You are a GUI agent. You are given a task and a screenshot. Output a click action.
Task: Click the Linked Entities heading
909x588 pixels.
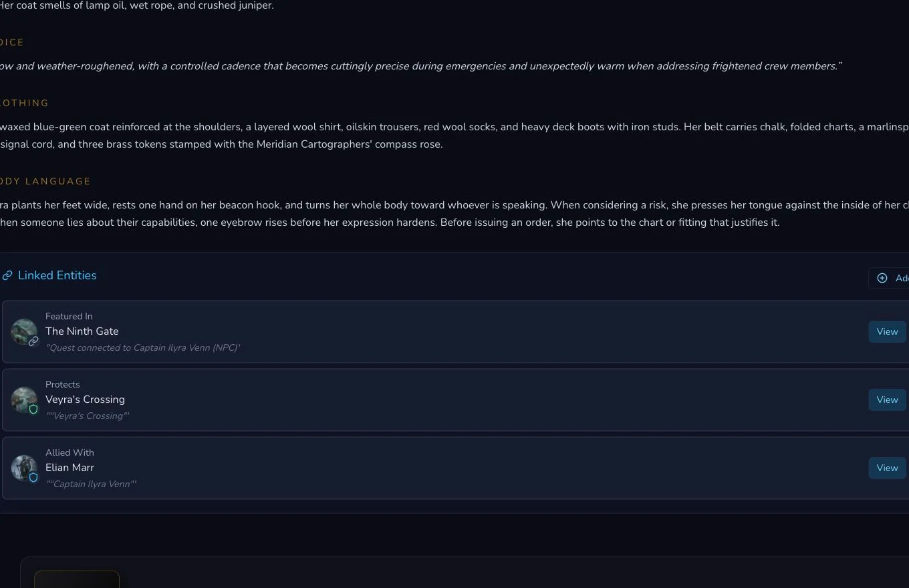pos(57,275)
